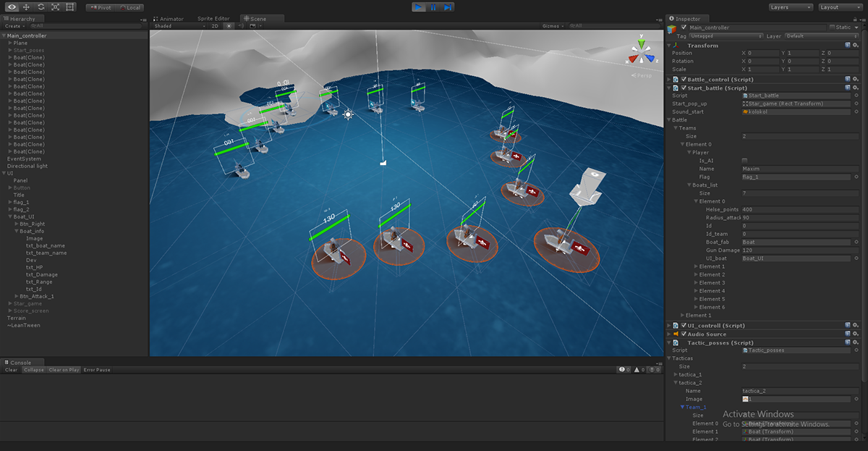
Task: Click console Collapse button
Action: click(x=33, y=370)
